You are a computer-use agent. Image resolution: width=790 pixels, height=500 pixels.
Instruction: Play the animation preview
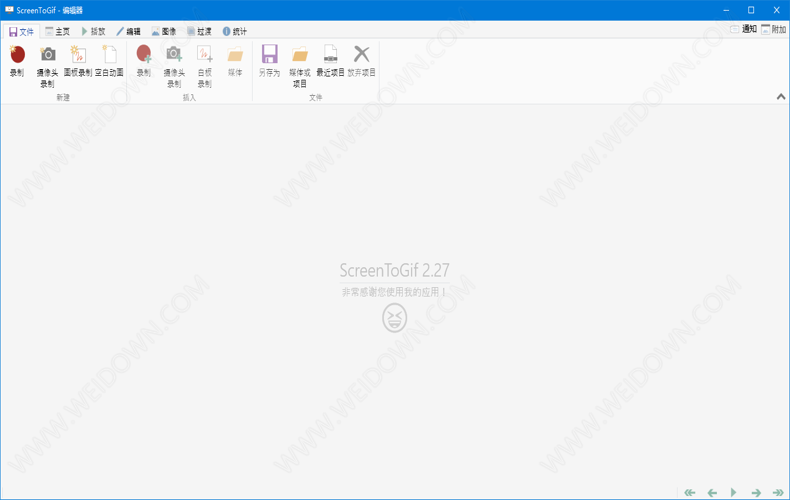point(734,492)
